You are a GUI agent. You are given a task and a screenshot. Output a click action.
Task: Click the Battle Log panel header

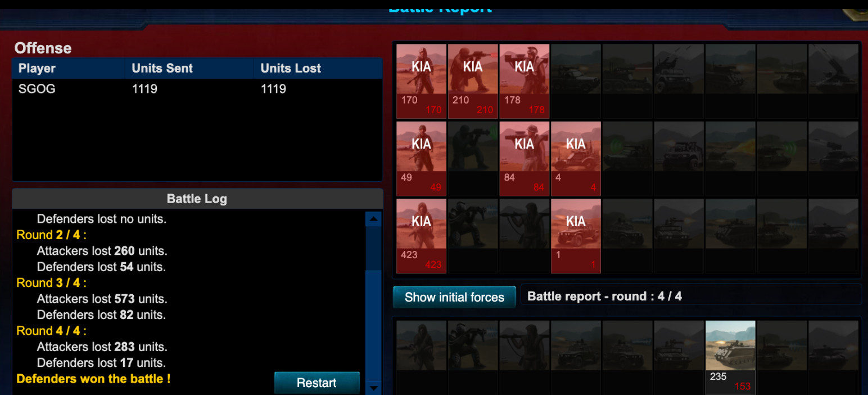tap(197, 199)
